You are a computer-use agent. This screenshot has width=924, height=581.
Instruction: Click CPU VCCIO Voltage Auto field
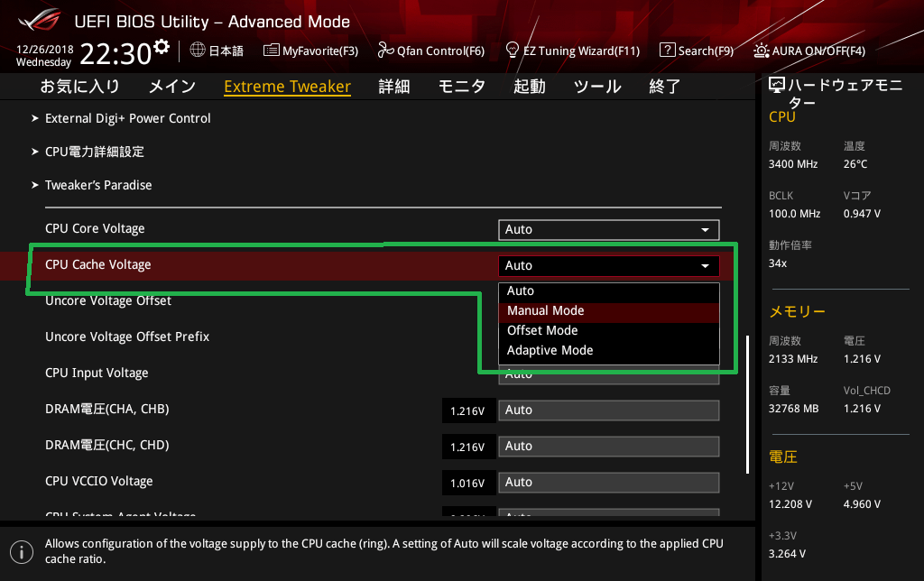click(609, 483)
